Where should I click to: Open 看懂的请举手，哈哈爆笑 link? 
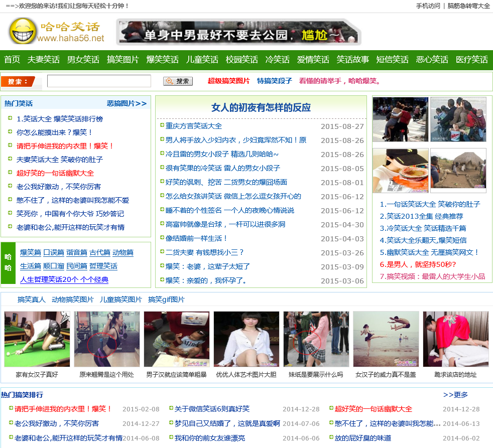tap(339, 81)
